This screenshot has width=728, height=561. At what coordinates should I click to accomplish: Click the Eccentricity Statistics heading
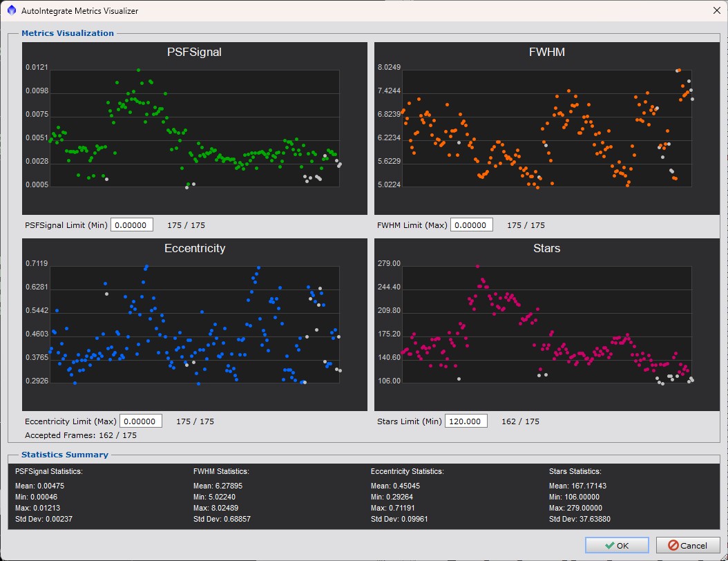coord(407,471)
